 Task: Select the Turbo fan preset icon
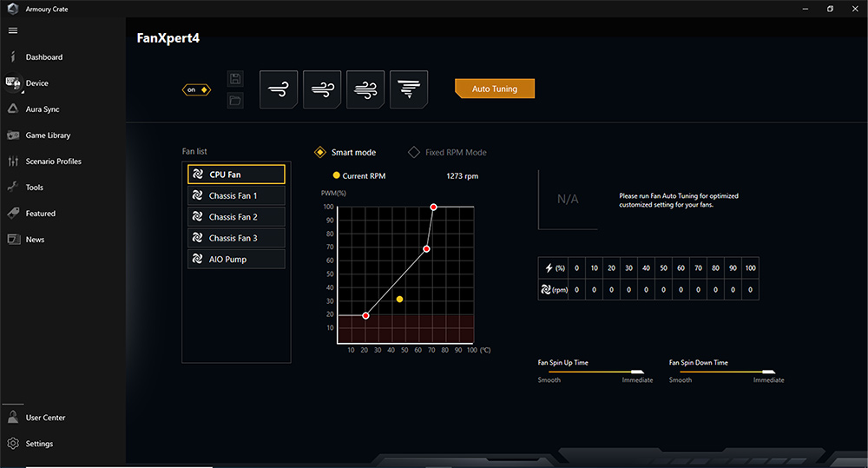click(x=365, y=89)
